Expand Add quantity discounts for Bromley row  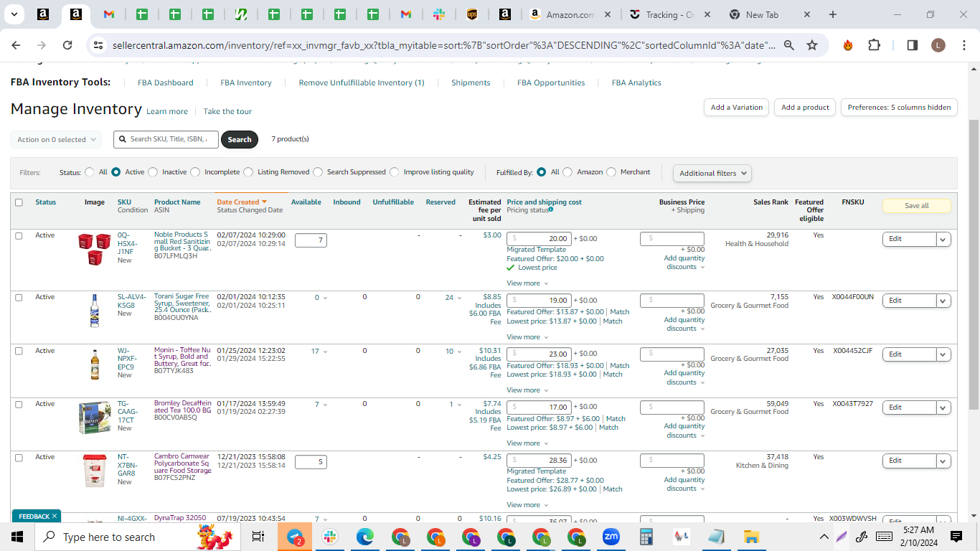[x=684, y=431]
